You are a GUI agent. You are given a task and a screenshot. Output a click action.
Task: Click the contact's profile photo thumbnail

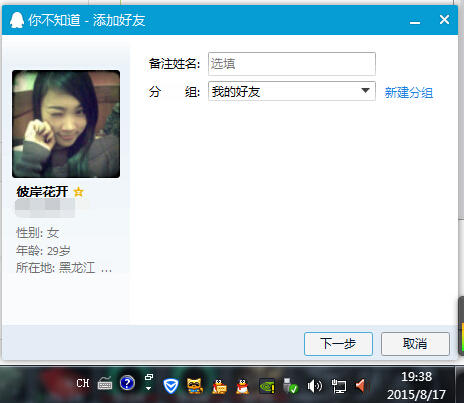(x=66, y=124)
